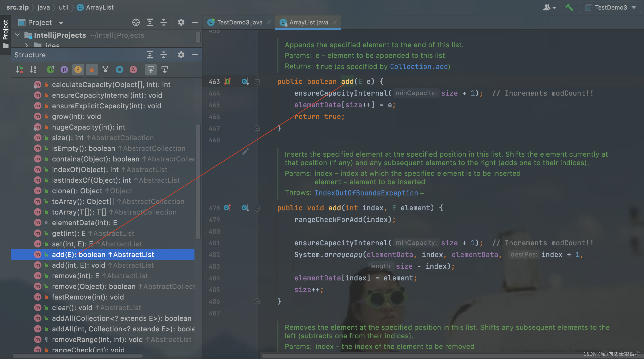The width and height of the screenshot is (644, 359).
Task: Toggle Sort Alphabetically in Structure toolbar
Action: (x=33, y=70)
